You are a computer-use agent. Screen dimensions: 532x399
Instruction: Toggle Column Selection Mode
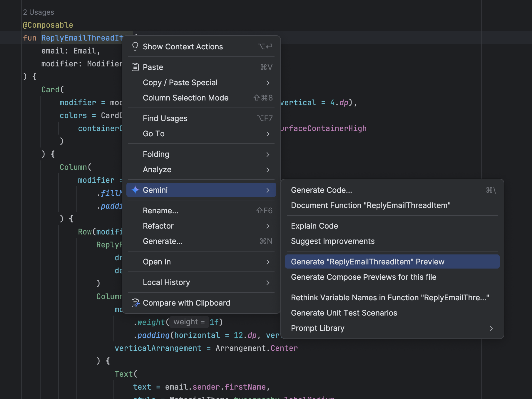click(185, 98)
